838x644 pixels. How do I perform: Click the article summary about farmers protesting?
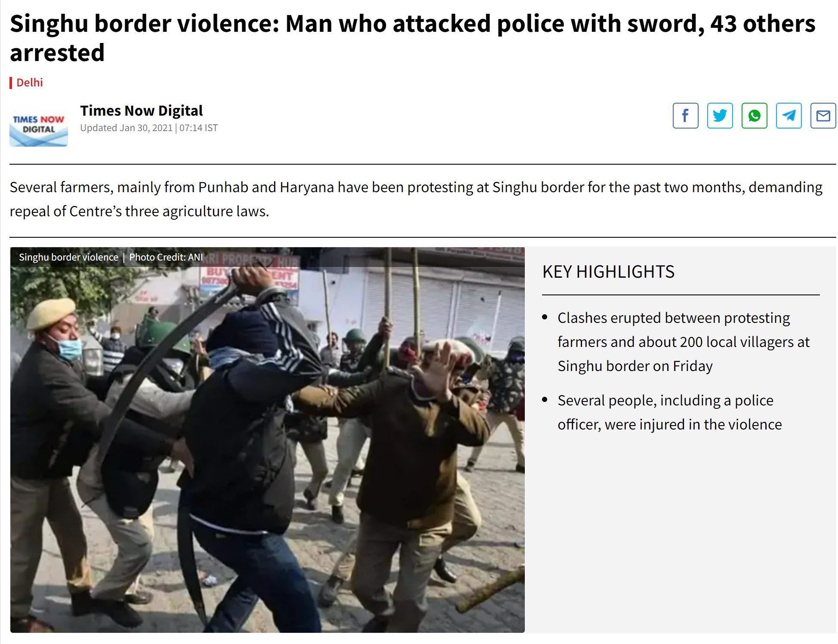tap(416, 199)
